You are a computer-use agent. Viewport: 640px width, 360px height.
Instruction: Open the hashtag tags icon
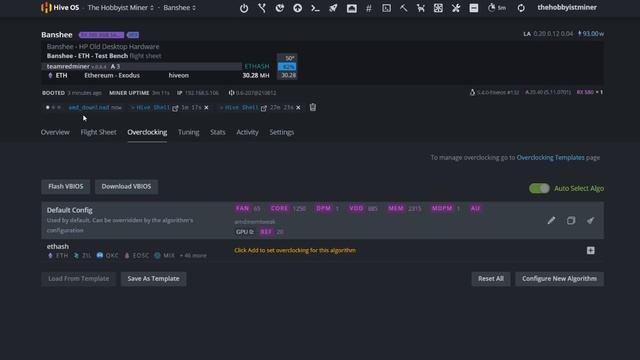pos(369,8)
